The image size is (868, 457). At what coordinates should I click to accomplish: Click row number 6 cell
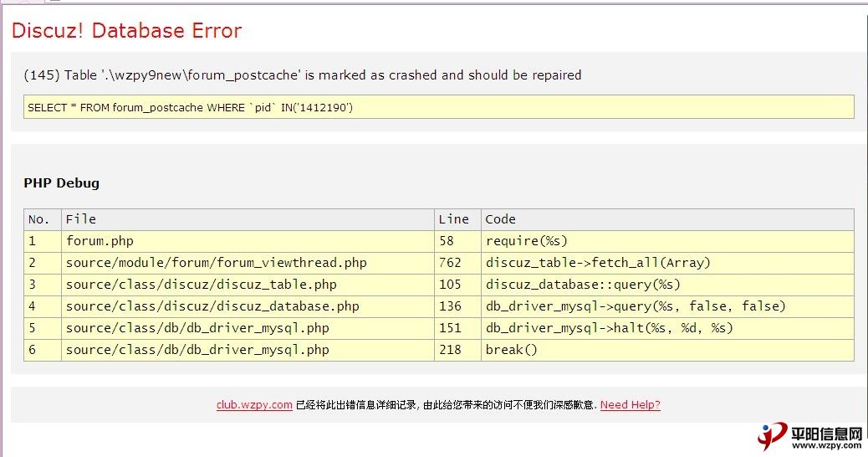[x=43, y=350]
